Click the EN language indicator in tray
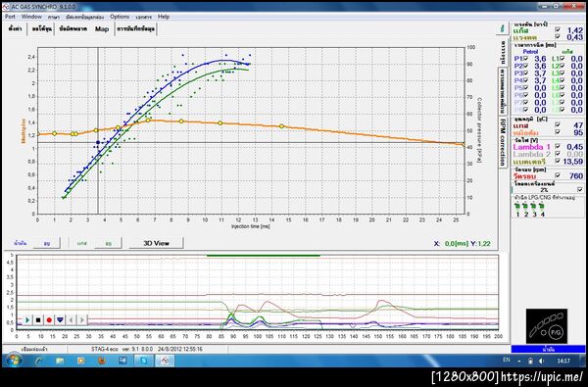588x387 pixels. pos(507,360)
